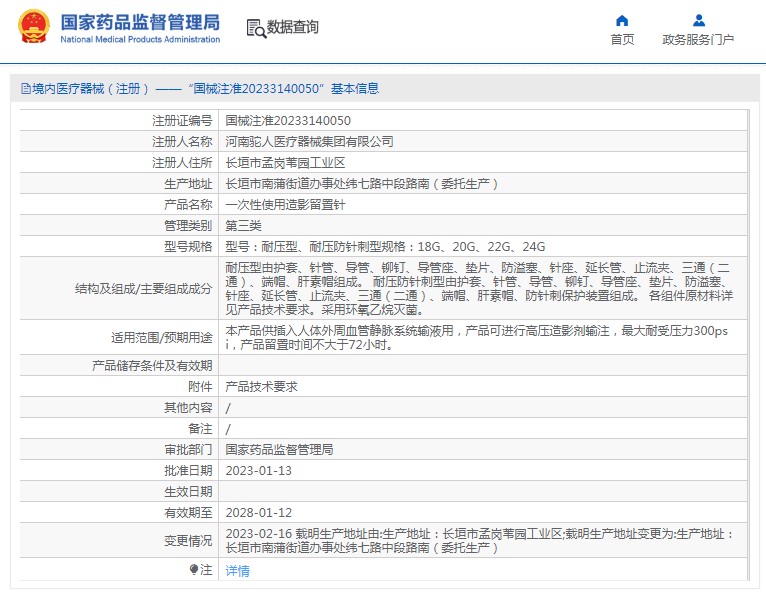The height and width of the screenshot is (592, 766).
Task: Select management category 第三类 value
Action: coord(243,226)
